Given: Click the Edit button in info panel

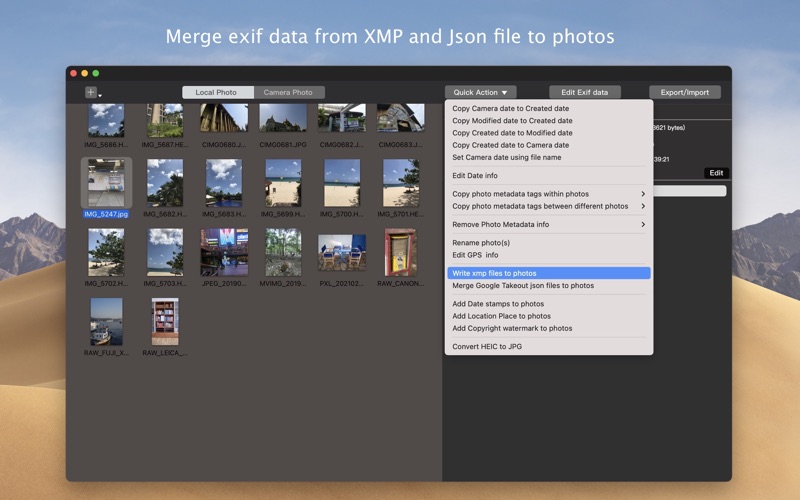Looking at the screenshot, I should point(716,173).
